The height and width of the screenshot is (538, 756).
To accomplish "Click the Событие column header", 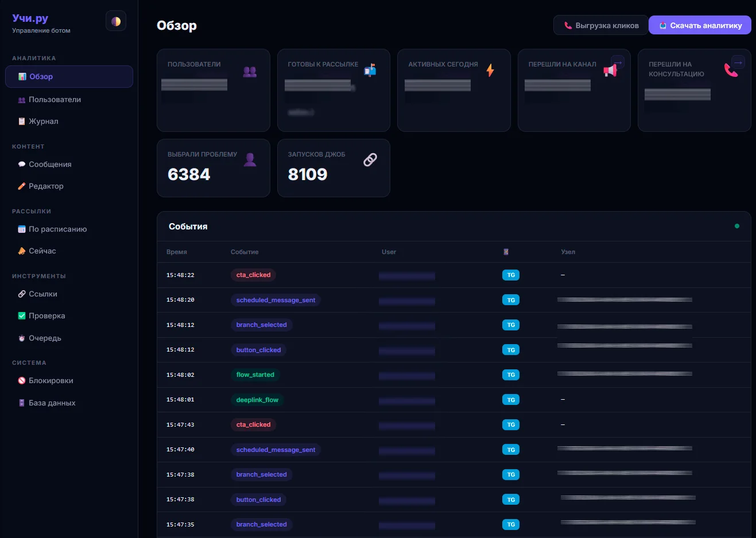I will click(x=245, y=252).
